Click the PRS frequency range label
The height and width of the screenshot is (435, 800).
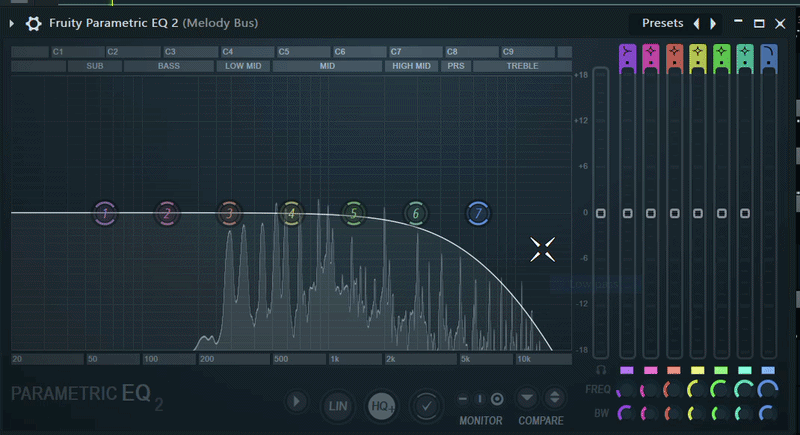pos(456,66)
